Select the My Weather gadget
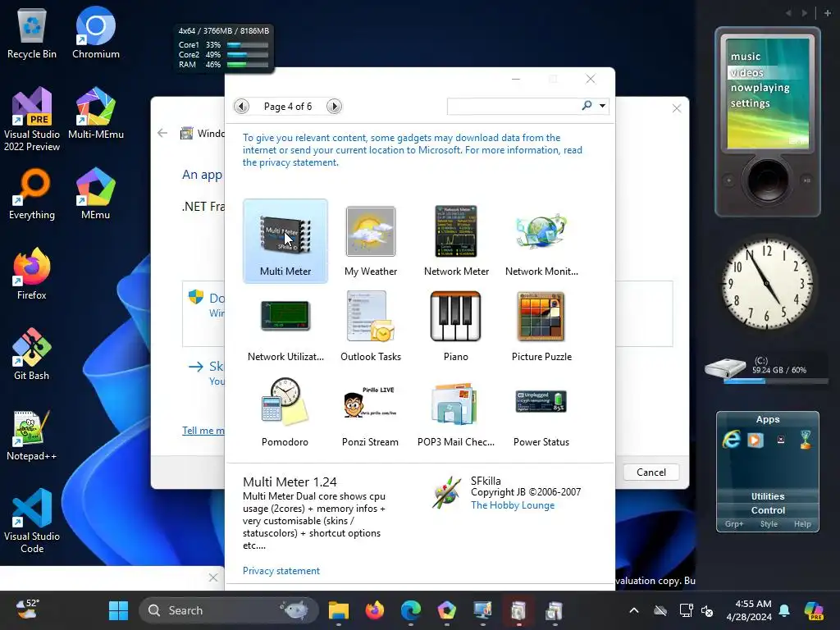Image resolution: width=840 pixels, height=630 pixels. point(371,241)
